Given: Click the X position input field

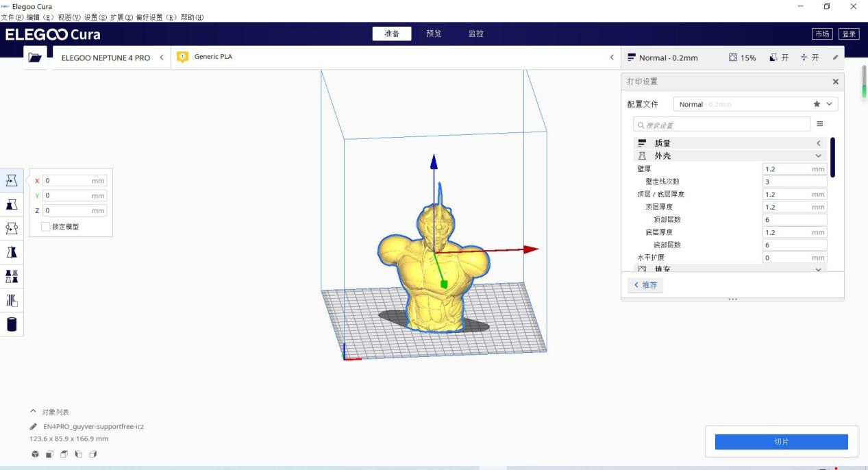Looking at the screenshot, I should [x=75, y=180].
